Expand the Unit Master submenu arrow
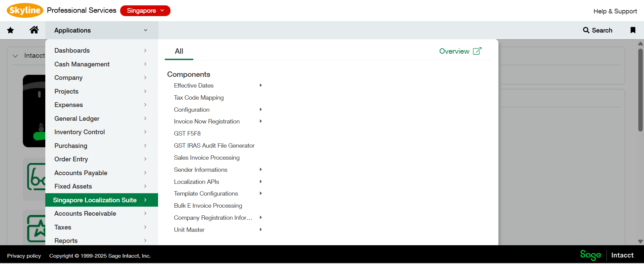The image size is (644, 264). point(260,230)
